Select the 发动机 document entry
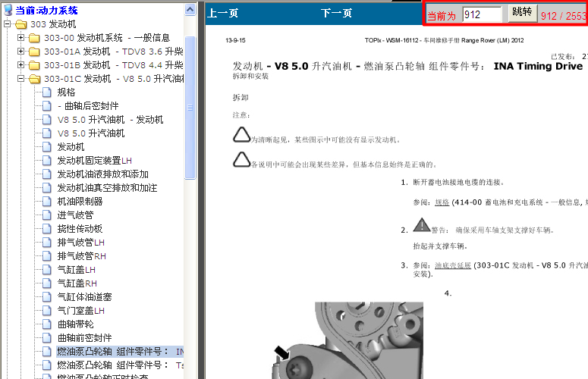 [x=71, y=147]
